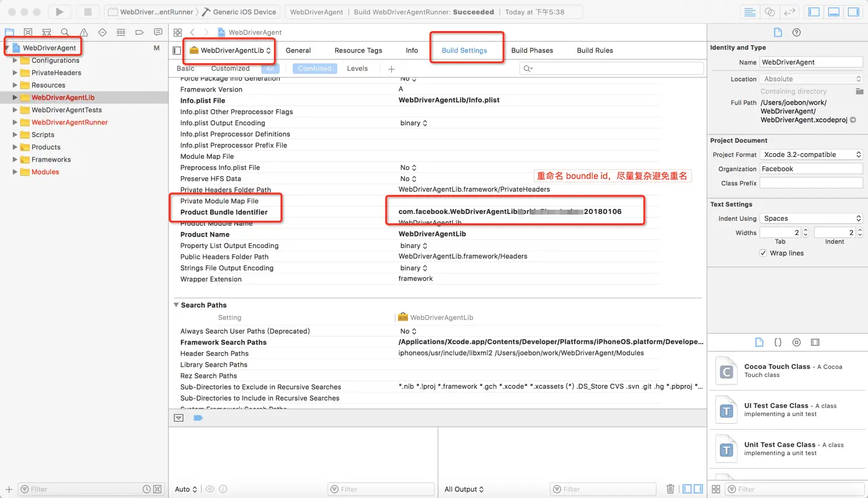Open the General tab
The height and width of the screenshot is (498, 868).
coord(298,50)
